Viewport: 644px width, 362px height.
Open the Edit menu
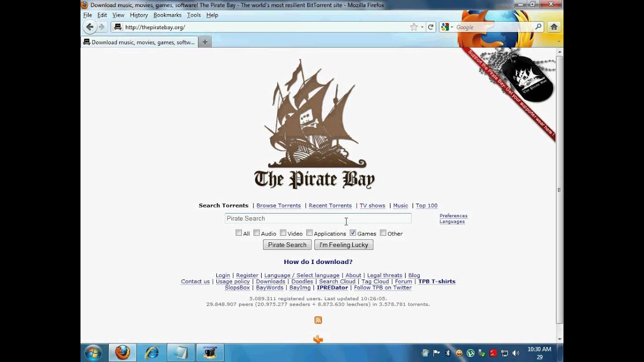102,15
